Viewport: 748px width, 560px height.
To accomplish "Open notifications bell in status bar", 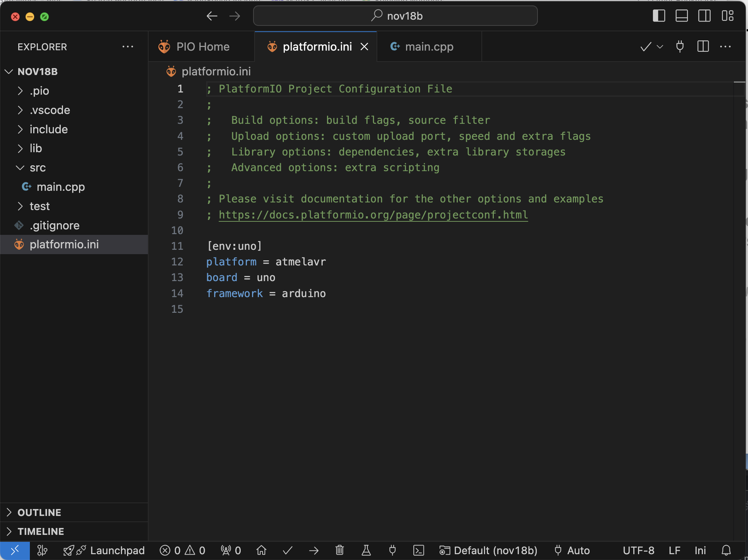I will (x=726, y=550).
